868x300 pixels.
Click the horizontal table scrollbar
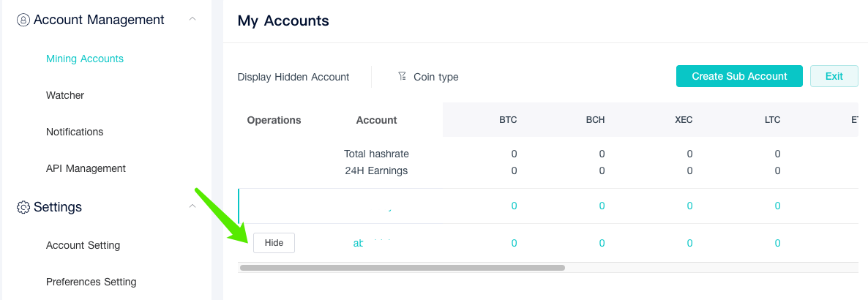coord(403,268)
